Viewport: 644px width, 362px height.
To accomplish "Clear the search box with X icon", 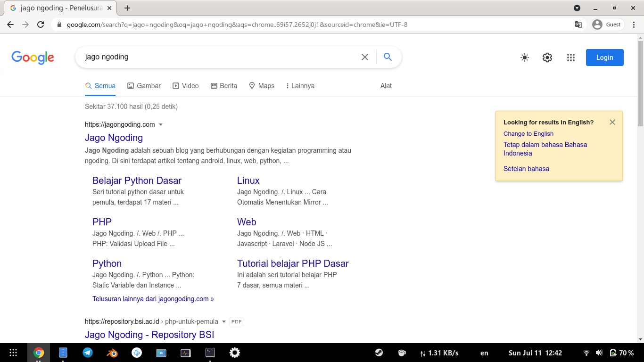I will click(x=364, y=57).
